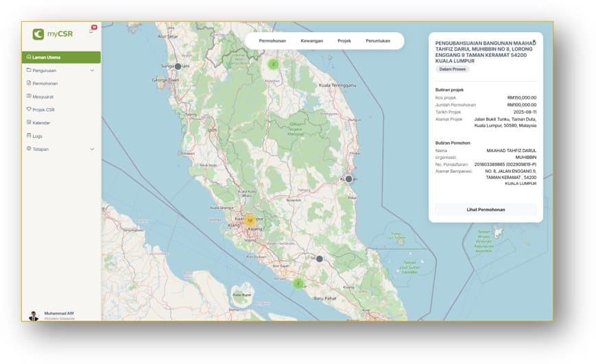Expand the Pengurusan submenu chevron
Viewport: 596px width, 364px height.
92,71
